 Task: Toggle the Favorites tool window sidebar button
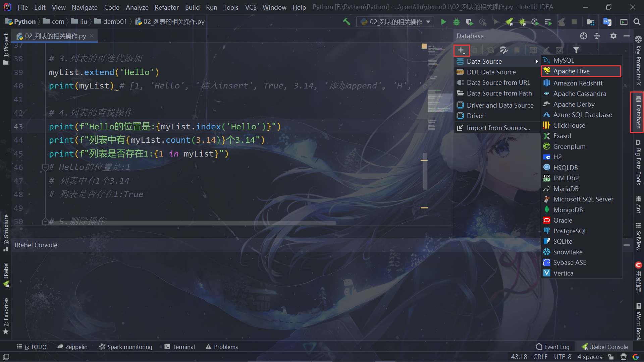coord(6,316)
